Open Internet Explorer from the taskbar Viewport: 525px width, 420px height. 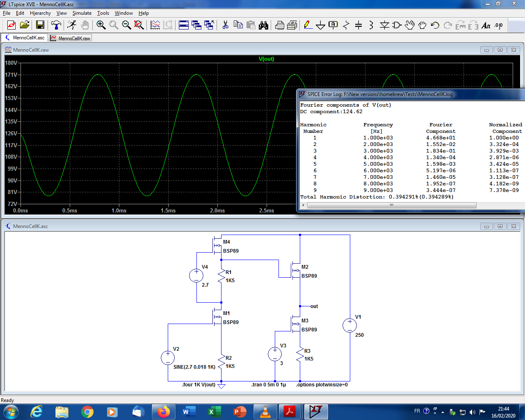tap(37, 411)
